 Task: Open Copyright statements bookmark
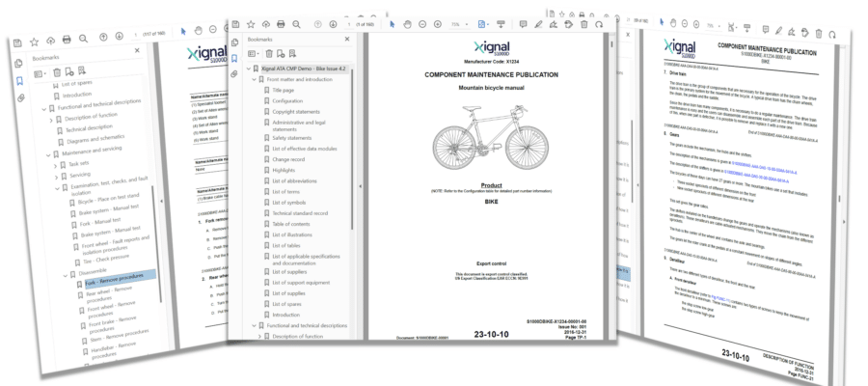296,112
